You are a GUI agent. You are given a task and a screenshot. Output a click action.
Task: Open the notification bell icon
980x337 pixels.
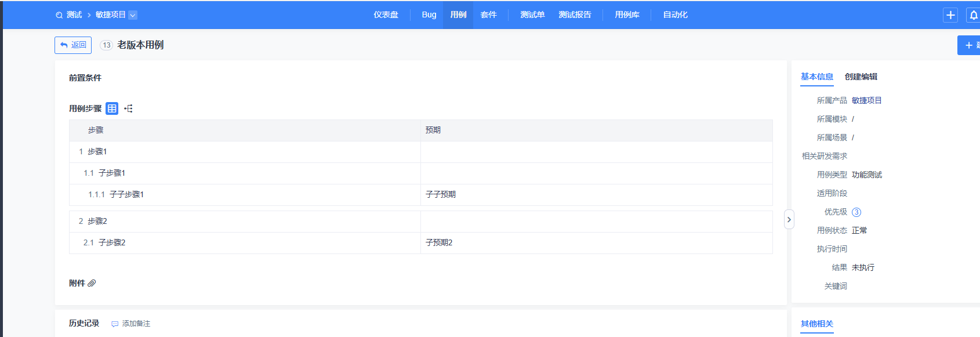point(973,15)
